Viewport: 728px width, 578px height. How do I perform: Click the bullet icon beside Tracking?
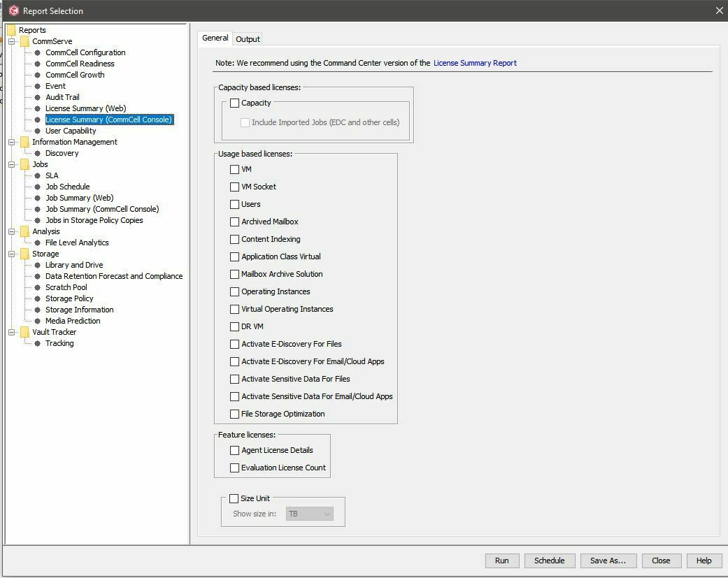pos(38,343)
